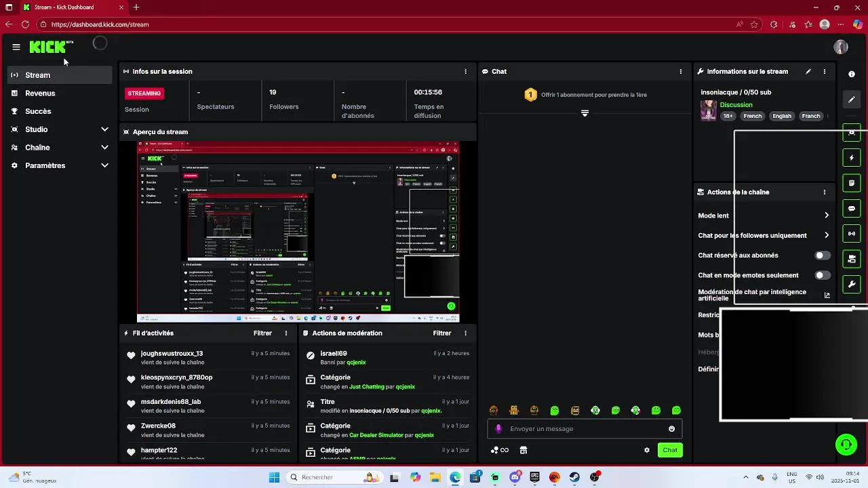Click the purple microphone icon in the message box
868x488 pixels.
[498, 428]
